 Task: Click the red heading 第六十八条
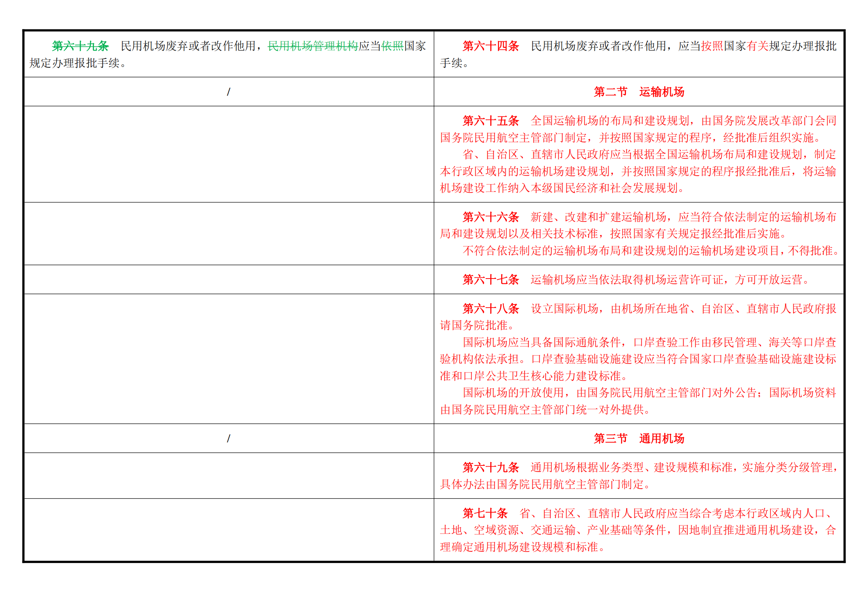491,309
